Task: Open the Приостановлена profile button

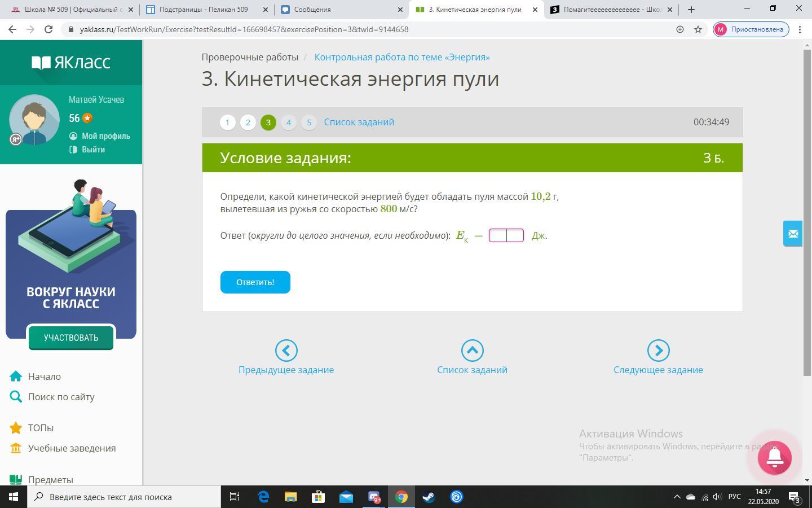Action: pyautogui.click(x=751, y=29)
